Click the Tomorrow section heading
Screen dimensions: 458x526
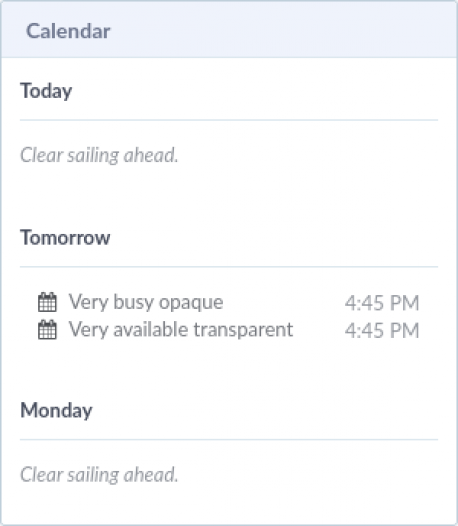65,238
